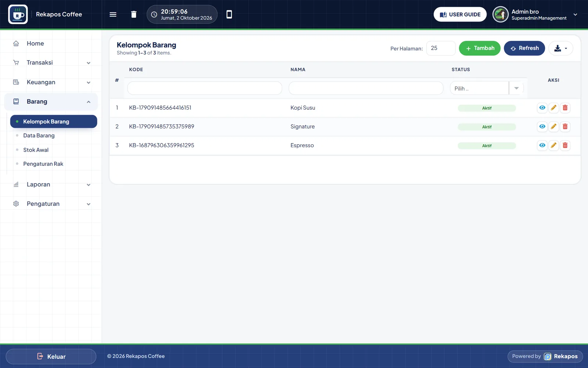The width and height of the screenshot is (588, 368).
Task: Click the hamburger menu icon in header
Action: (113, 14)
